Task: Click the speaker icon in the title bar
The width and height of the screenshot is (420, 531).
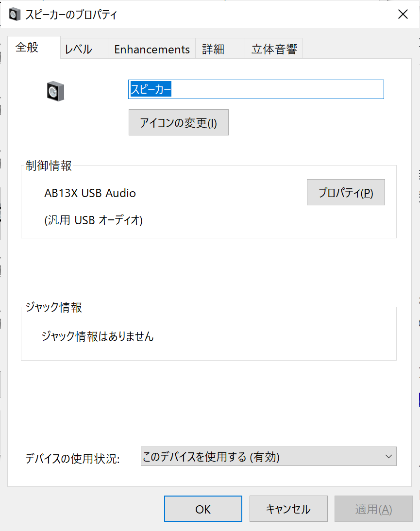Action: (15, 14)
